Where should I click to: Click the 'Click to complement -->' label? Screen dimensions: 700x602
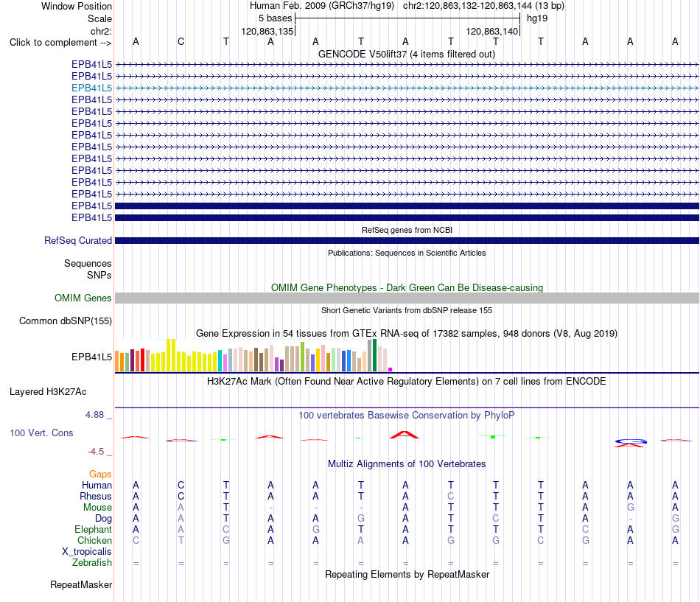(x=60, y=43)
